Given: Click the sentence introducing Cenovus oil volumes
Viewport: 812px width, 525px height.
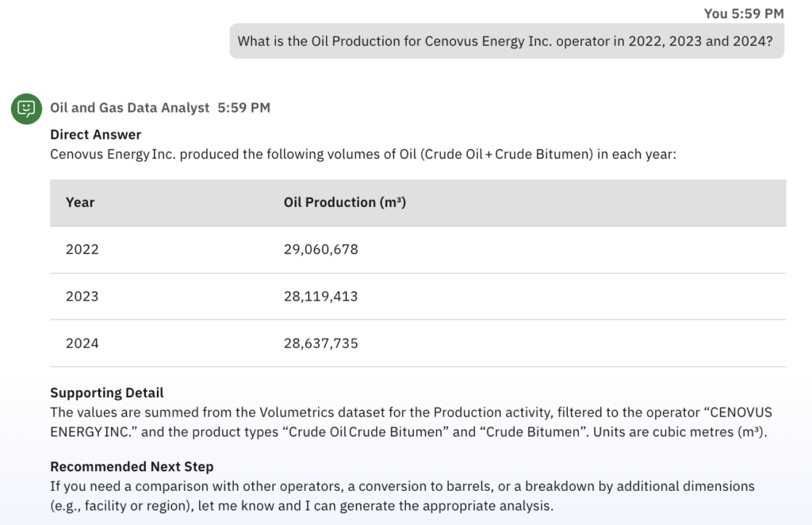Looking at the screenshot, I should [x=362, y=154].
